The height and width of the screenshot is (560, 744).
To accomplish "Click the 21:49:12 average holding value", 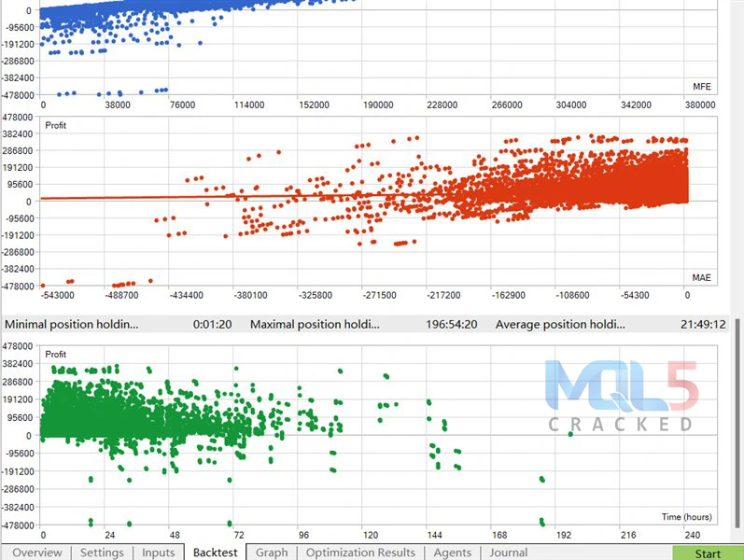I will coord(703,324).
